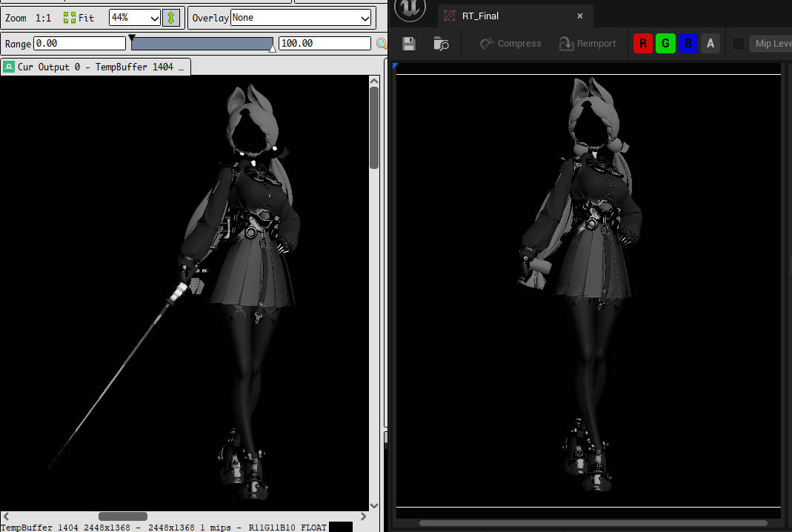Toggle the green G channel
Image resolution: width=792 pixels, height=532 pixels.
(x=665, y=44)
